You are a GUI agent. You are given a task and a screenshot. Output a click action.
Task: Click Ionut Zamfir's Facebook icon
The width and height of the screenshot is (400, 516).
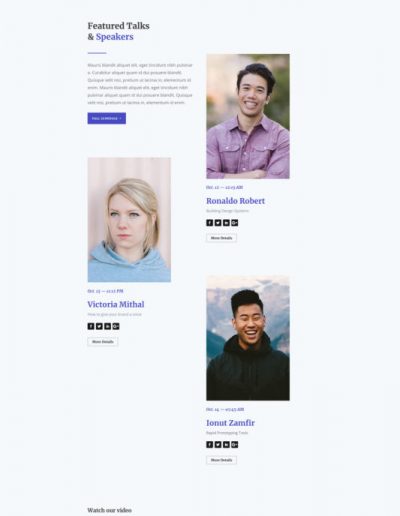coord(209,445)
